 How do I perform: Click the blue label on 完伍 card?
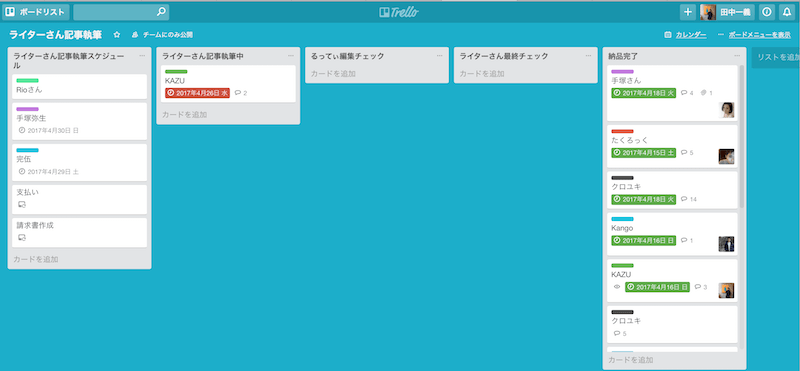coord(27,150)
